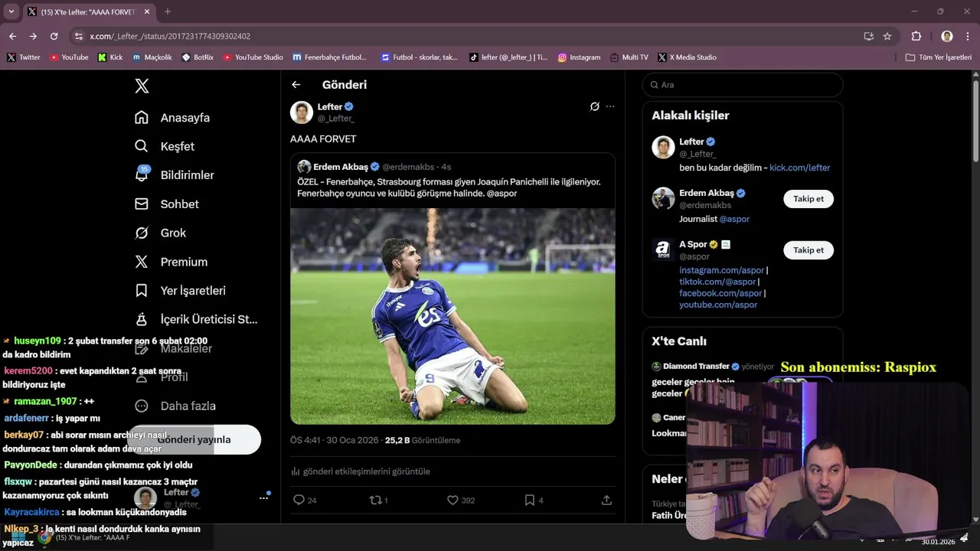Open three-dot menu on the post
Image resolution: width=980 pixels, height=551 pixels.
click(x=610, y=106)
